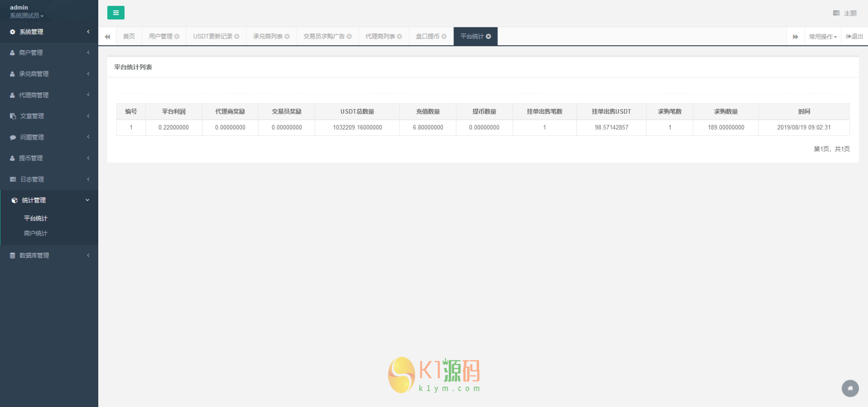Click 平台利润 value 0.22000000
This screenshot has height=407, width=868.
[174, 127]
